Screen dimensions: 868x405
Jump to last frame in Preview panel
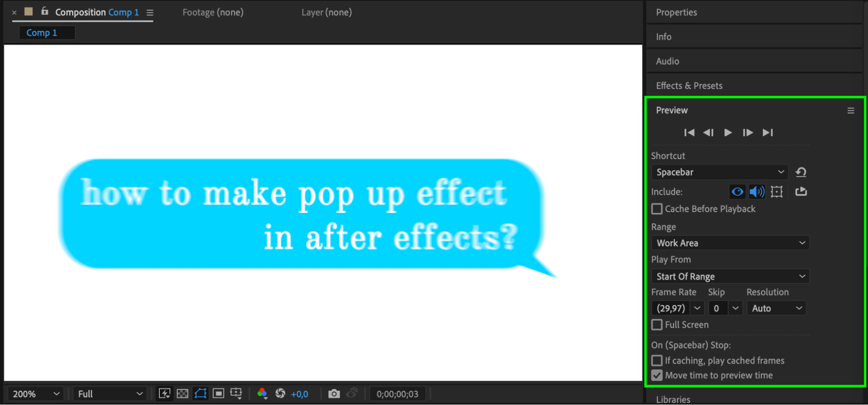click(768, 133)
